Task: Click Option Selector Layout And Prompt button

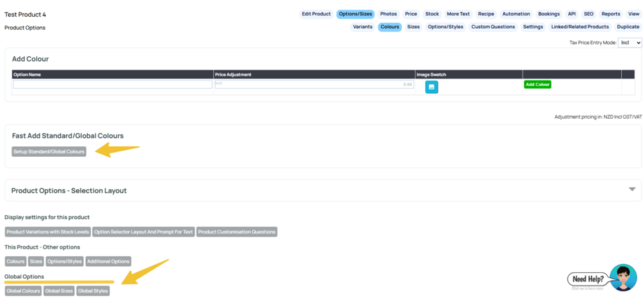Action: (144, 232)
